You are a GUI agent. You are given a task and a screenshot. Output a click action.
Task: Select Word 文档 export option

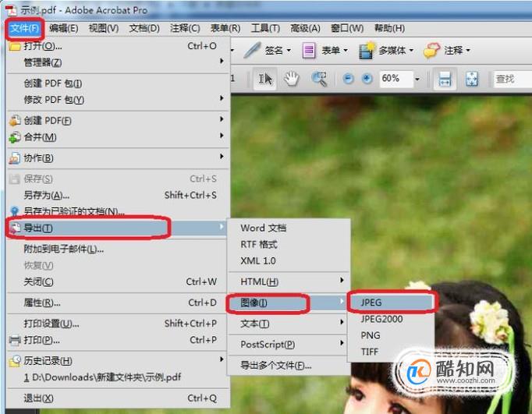coord(289,228)
